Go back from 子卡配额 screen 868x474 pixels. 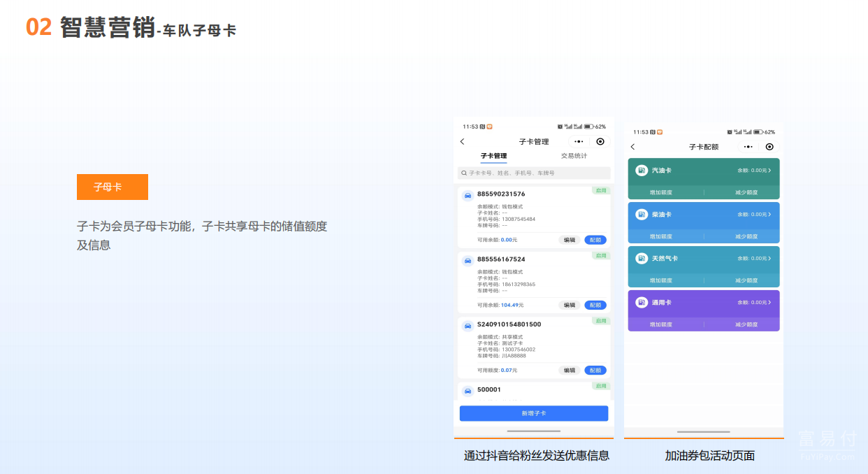pos(632,147)
